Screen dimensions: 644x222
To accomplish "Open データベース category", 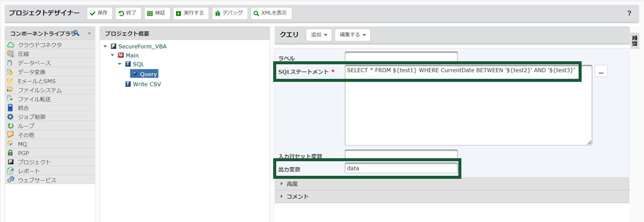I will [x=50, y=63].
